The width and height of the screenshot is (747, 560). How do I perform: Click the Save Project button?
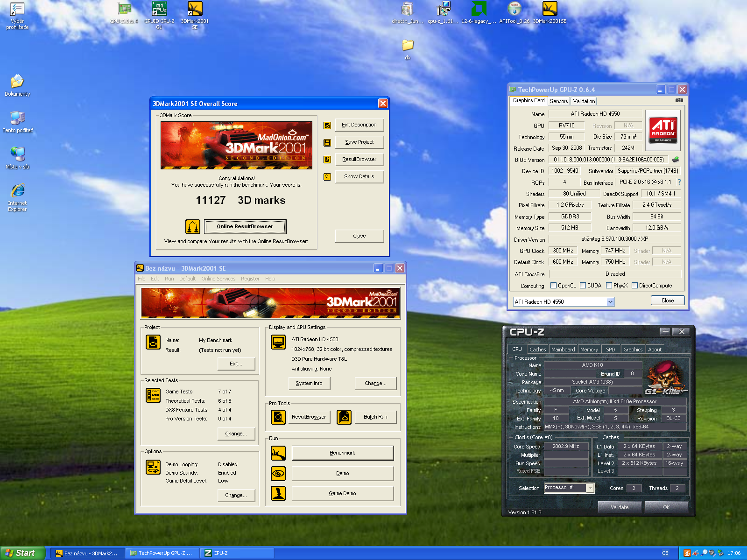tap(359, 142)
